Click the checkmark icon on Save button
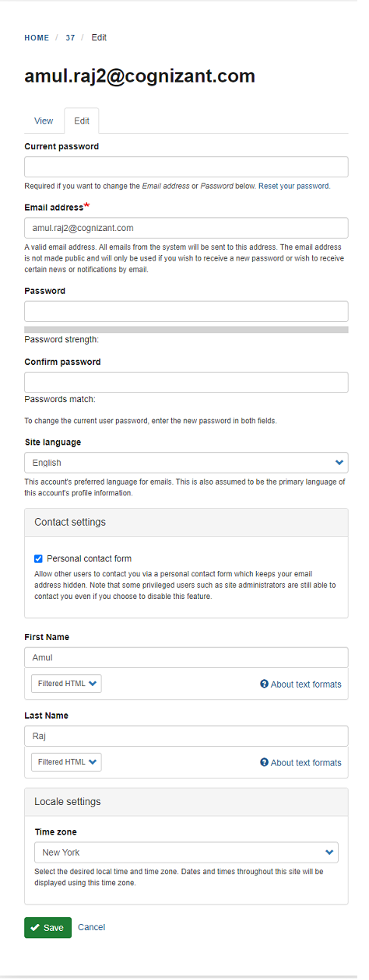The image size is (369, 980). click(x=35, y=928)
